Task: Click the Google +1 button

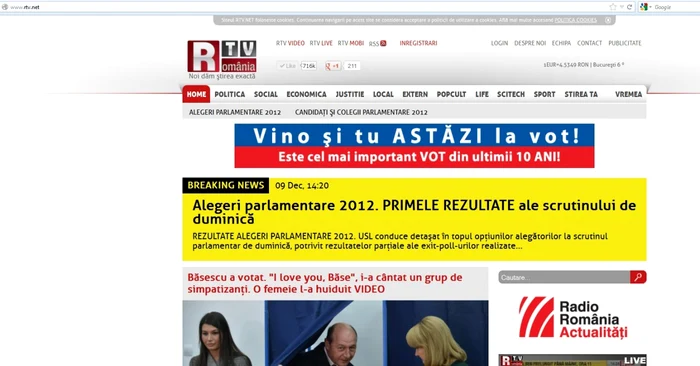Action: tap(333, 66)
